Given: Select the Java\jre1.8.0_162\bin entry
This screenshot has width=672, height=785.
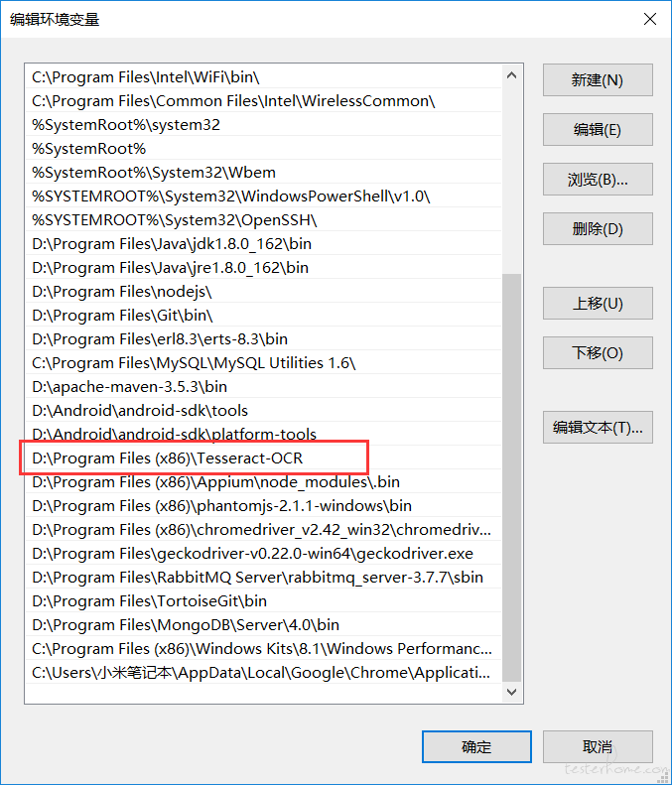Looking at the screenshot, I should (x=263, y=267).
